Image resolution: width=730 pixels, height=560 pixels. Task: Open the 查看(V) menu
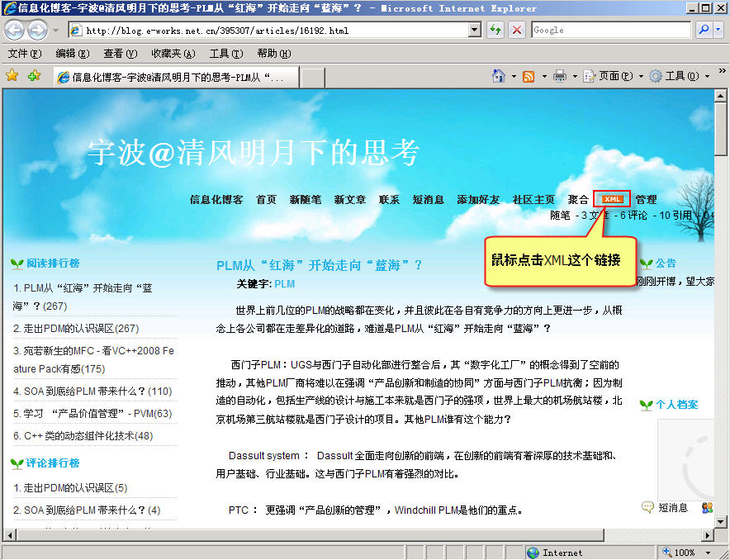click(120, 54)
